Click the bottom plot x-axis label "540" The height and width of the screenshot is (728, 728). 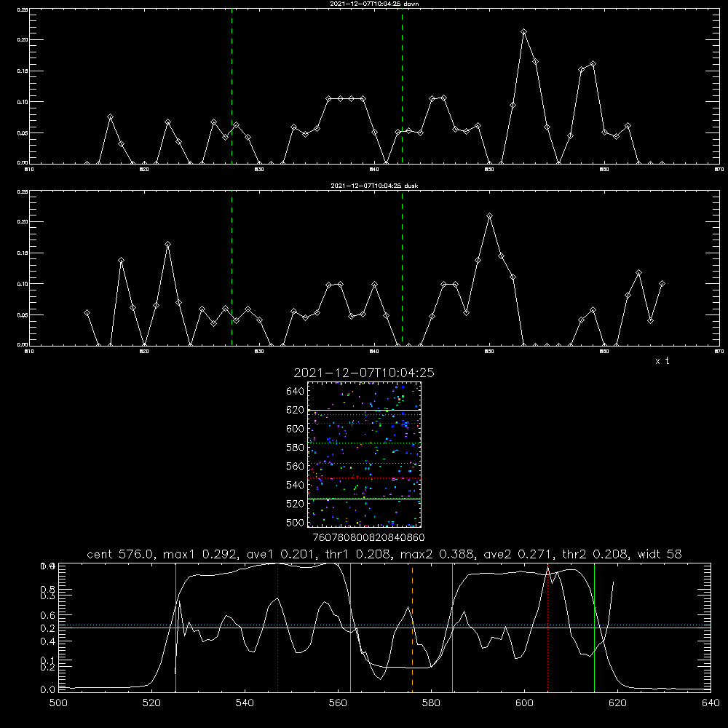pos(245,703)
